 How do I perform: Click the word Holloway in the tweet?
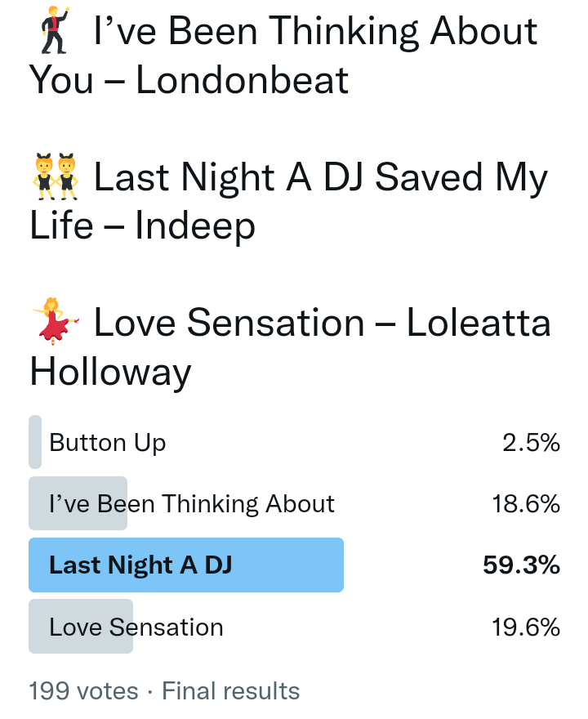[110, 372]
